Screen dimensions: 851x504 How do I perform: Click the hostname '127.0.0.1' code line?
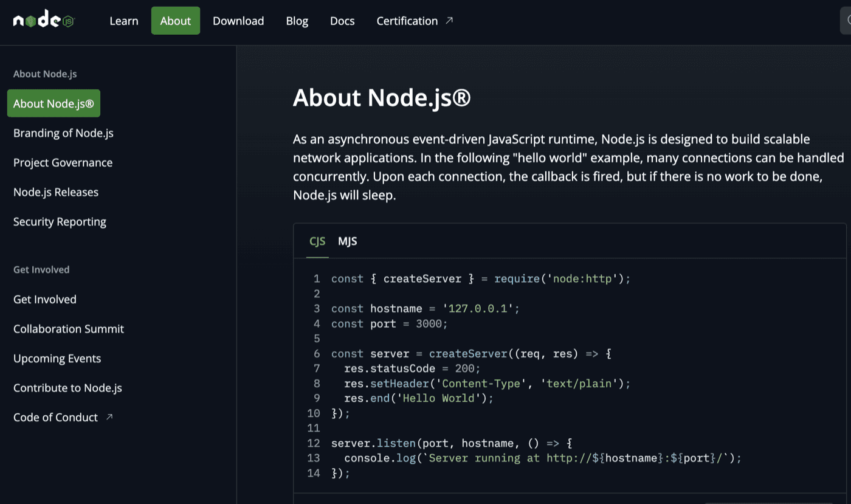(x=425, y=309)
